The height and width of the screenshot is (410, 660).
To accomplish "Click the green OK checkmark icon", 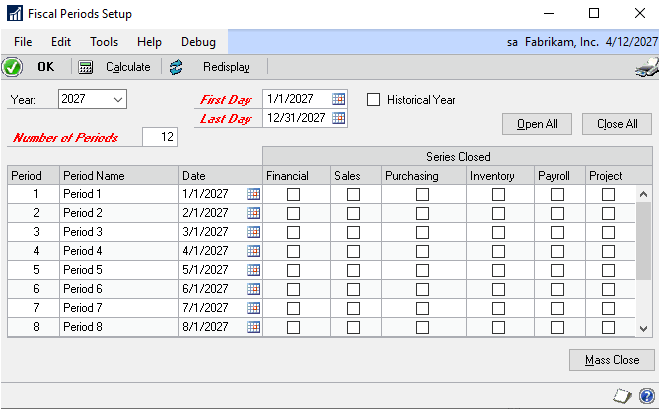I will tap(12, 67).
